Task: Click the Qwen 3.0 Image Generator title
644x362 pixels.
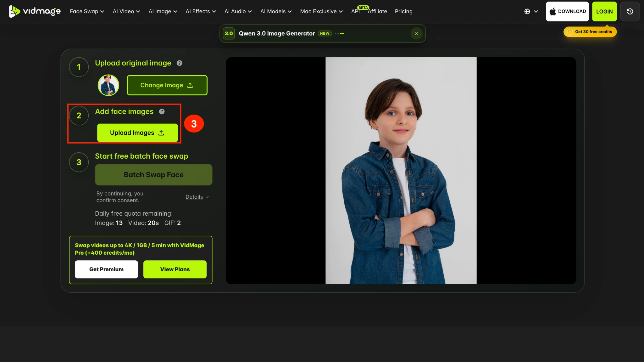Action: [x=277, y=33]
